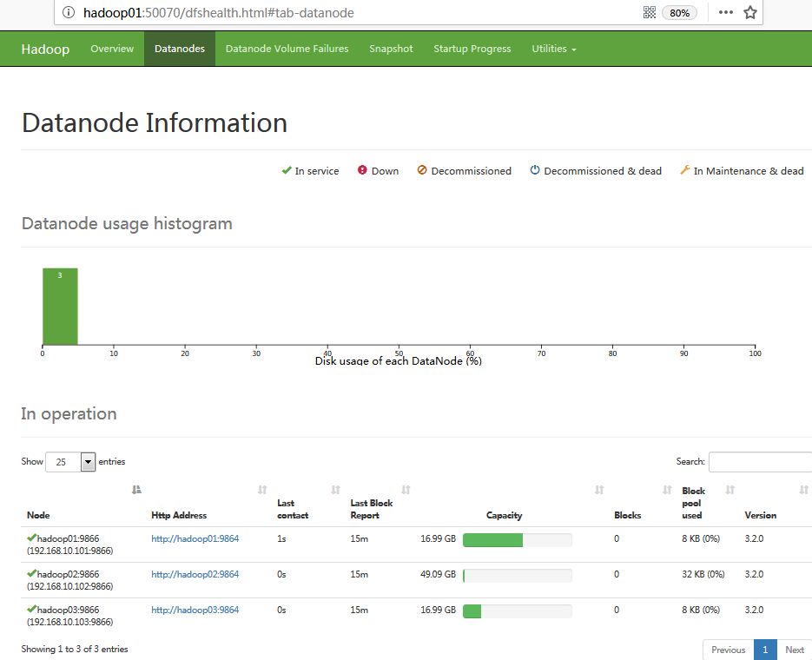Toggle sorting on Http Address column
The width and height of the screenshot is (812, 660).
(262, 491)
